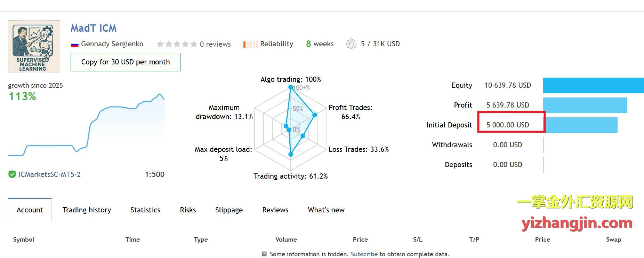Image resolution: width=644 pixels, height=258 pixels.
Task: Show the What's new tab
Action: point(326,210)
